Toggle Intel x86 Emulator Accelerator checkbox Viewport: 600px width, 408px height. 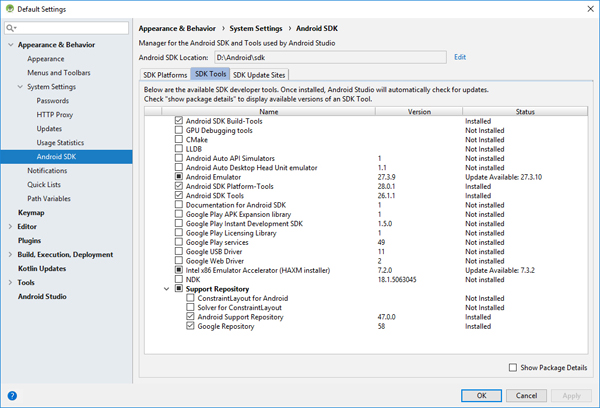coord(178,270)
